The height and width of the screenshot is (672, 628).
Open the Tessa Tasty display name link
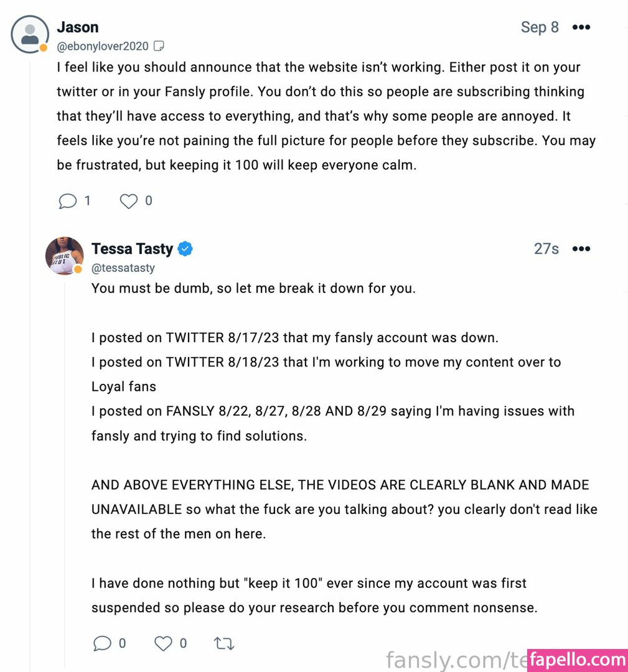tap(132, 249)
